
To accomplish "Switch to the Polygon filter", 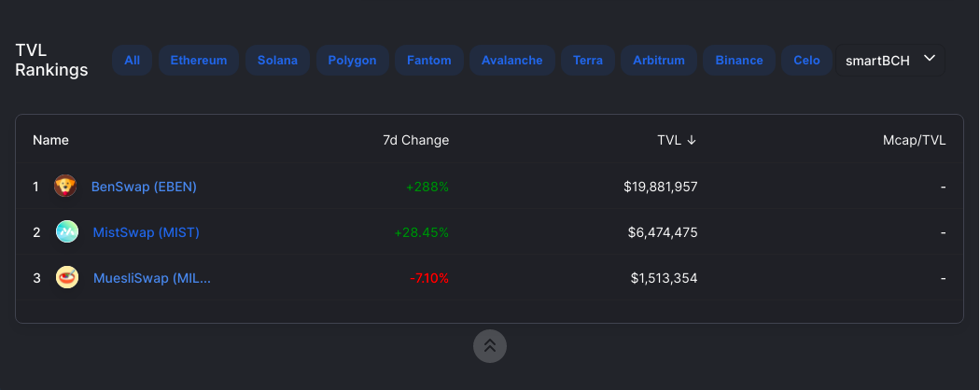I will pos(353,61).
